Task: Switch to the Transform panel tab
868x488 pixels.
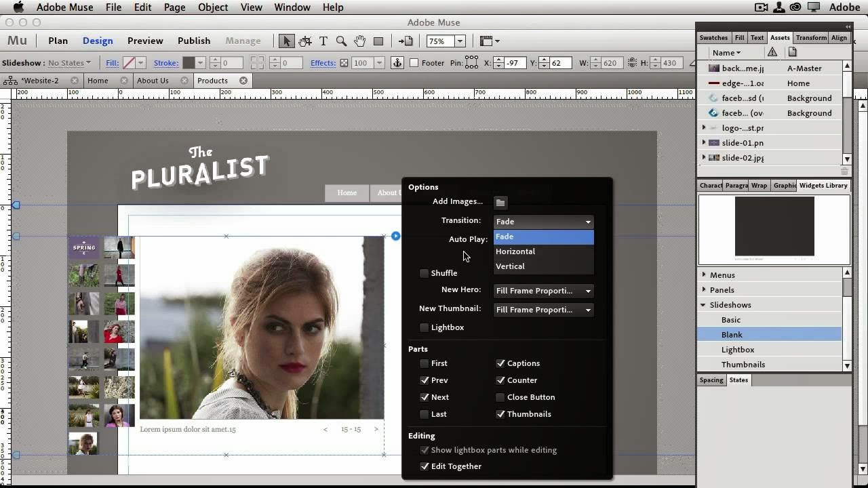Action: pos(811,38)
